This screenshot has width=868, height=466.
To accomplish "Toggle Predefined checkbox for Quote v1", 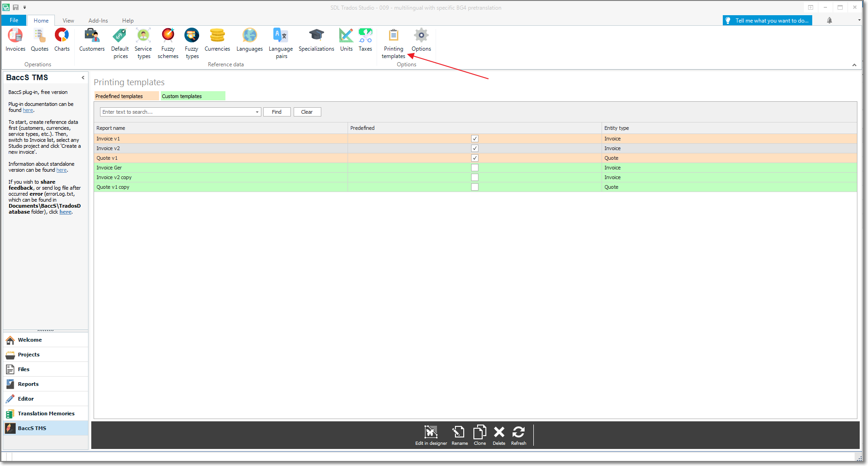I will [x=475, y=158].
